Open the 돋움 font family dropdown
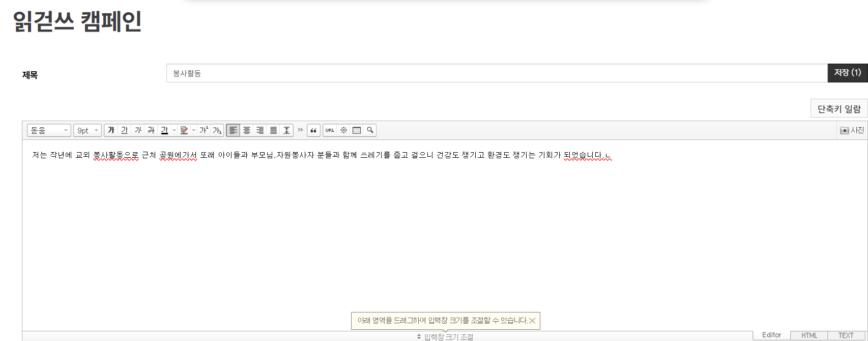The image size is (868, 341). tap(49, 130)
